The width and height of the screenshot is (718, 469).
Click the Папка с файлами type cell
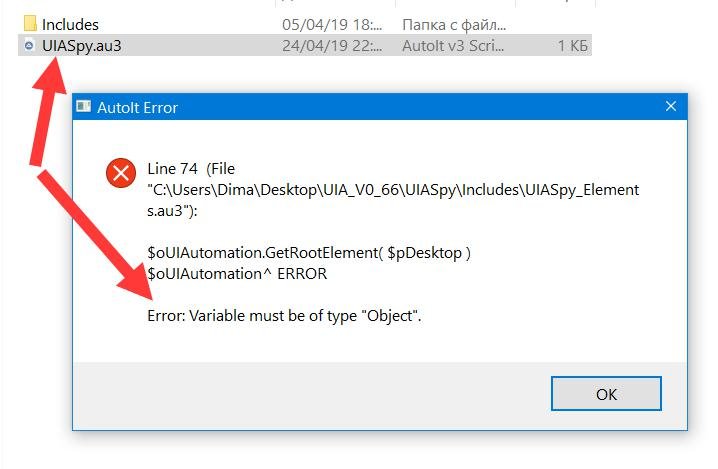click(x=453, y=25)
